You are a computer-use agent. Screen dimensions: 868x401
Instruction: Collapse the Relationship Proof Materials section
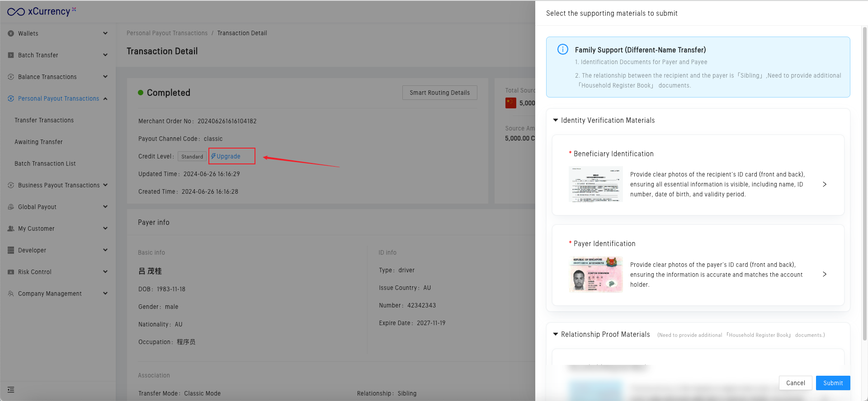click(556, 334)
